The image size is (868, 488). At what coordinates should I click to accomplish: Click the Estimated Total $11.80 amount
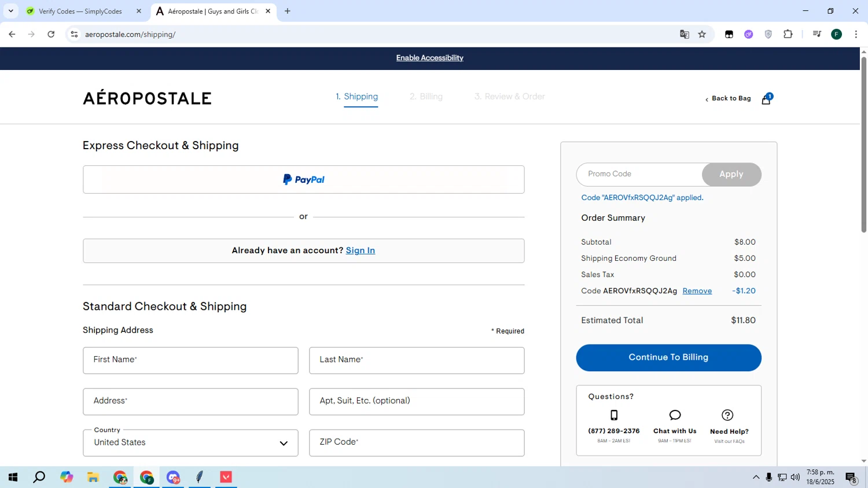click(743, 320)
